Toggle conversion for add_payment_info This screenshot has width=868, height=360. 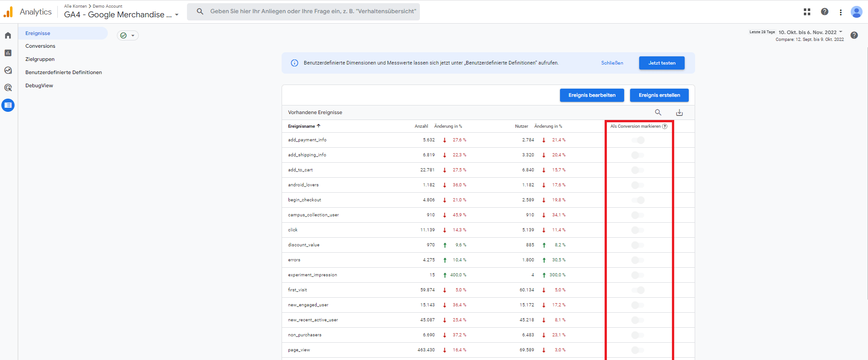point(638,140)
